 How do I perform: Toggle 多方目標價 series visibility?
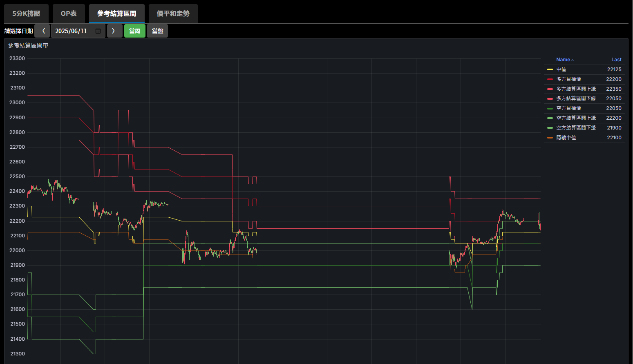[x=568, y=79]
